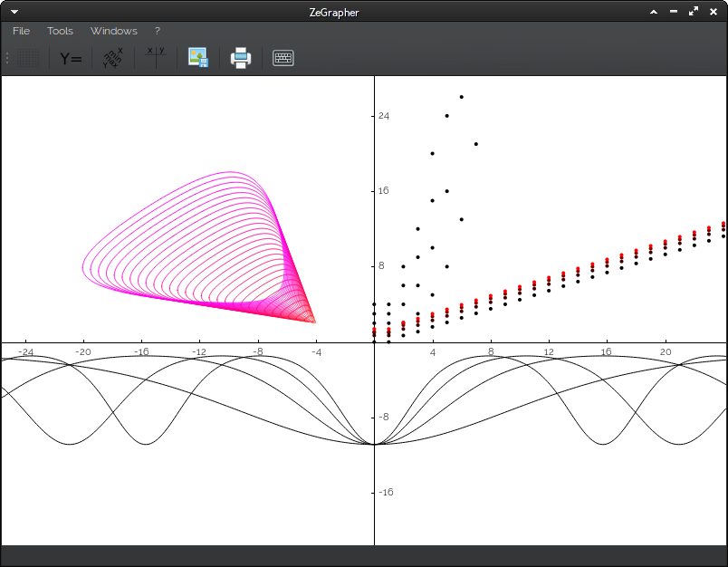Click the 16 label on the horizontal axis
Image resolution: width=728 pixels, height=567 pixels.
(x=607, y=352)
